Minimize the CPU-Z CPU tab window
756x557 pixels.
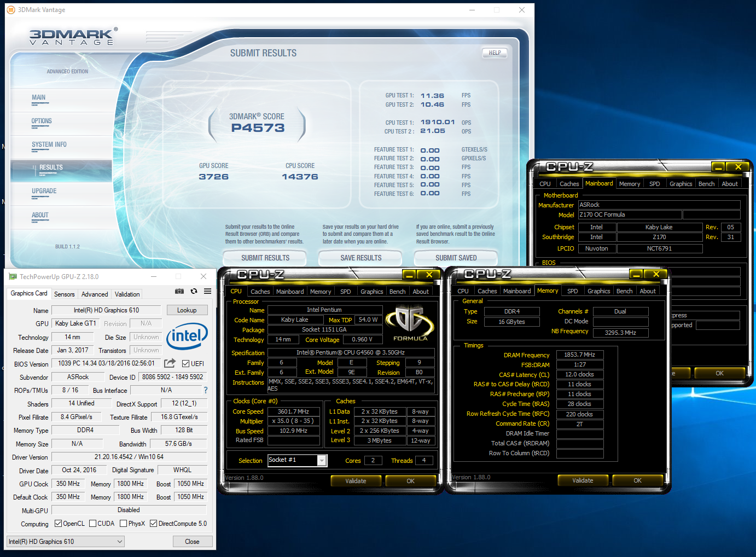409,275
